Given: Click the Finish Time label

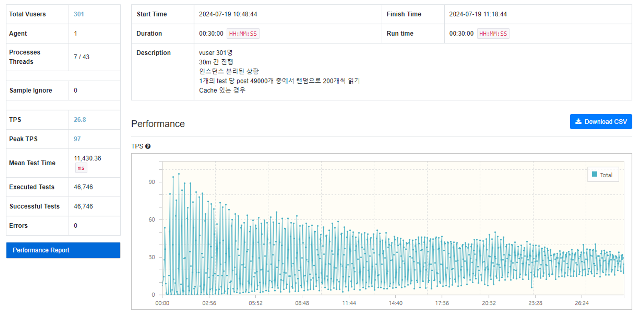Looking at the screenshot, I should pyautogui.click(x=404, y=14).
